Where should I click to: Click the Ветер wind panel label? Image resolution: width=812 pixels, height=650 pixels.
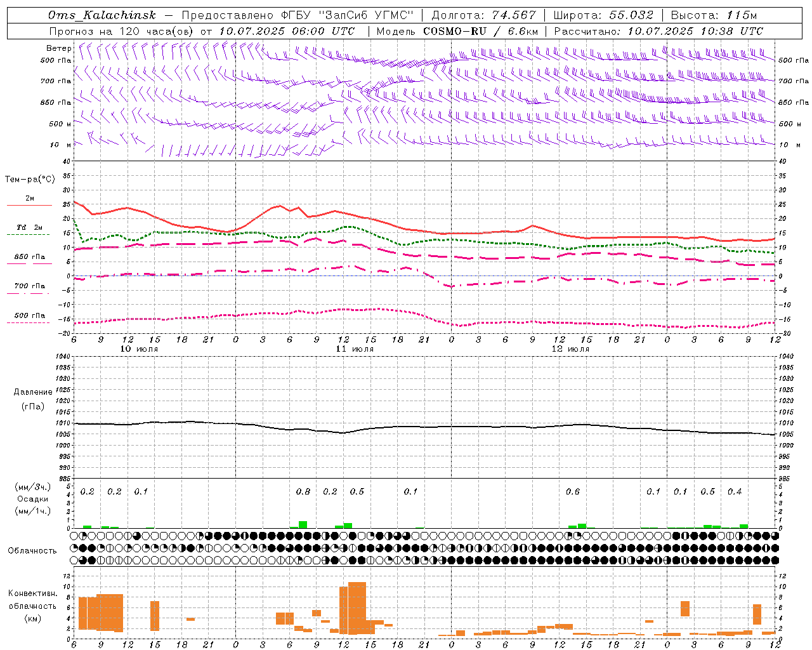[x=59, y=48]
